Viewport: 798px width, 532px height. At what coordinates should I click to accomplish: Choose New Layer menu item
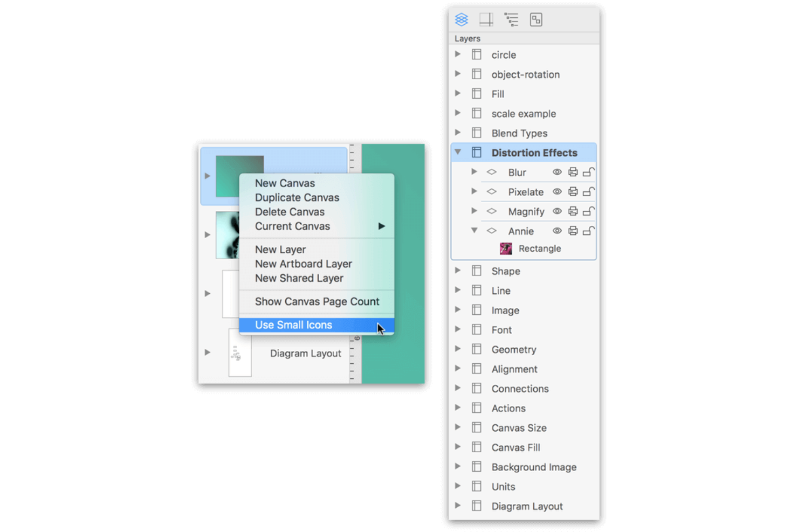[317, 250]
